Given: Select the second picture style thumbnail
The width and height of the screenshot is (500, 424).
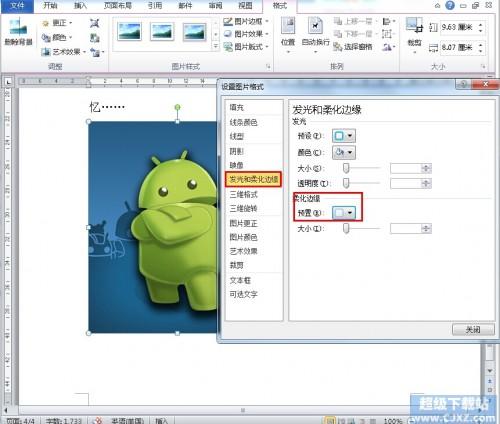Looking at the screenshot, I should pyautogui.click(x=162, y=32).
